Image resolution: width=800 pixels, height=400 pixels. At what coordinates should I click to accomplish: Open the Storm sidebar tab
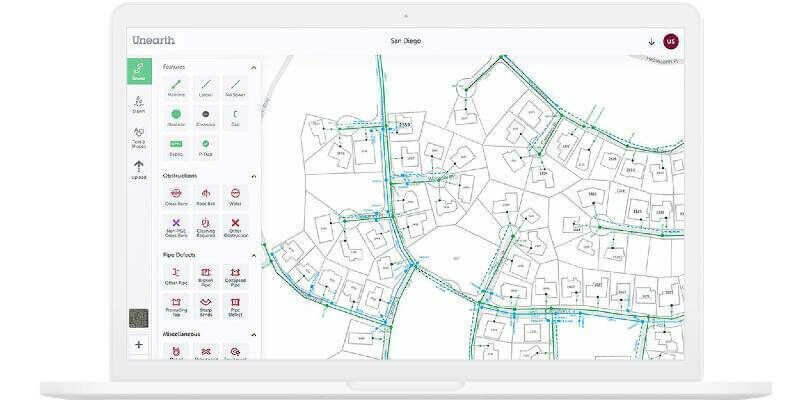point(139,104)
